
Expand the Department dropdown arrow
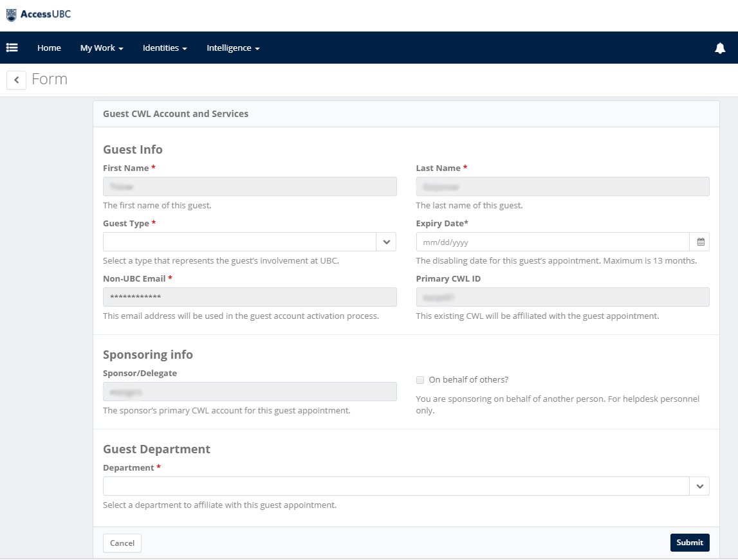click(x=699, y=486)
